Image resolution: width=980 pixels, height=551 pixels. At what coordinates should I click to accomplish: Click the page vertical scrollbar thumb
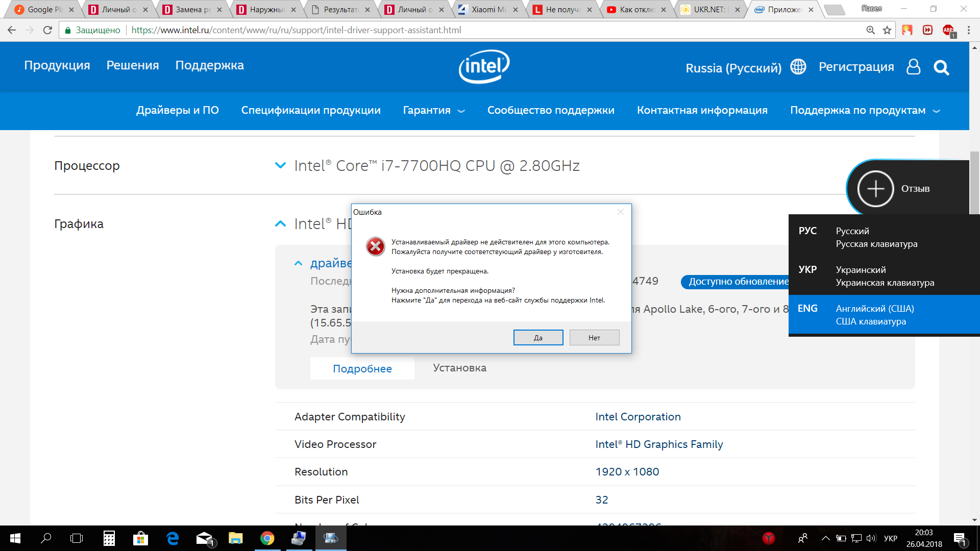(x=974, y=183)
